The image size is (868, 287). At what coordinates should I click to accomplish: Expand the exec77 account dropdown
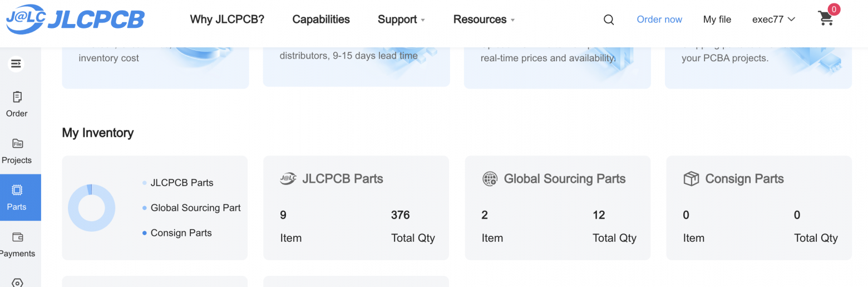pos(773,20)
